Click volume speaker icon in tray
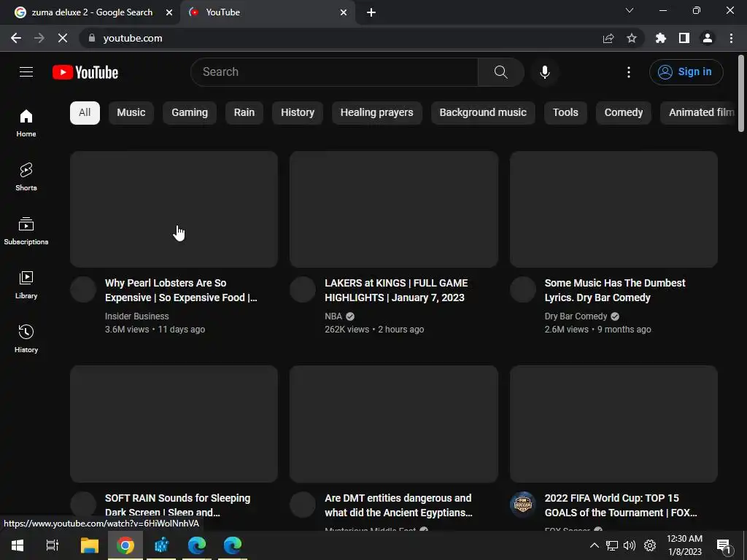747x560 pixels. tap(630, 545)
